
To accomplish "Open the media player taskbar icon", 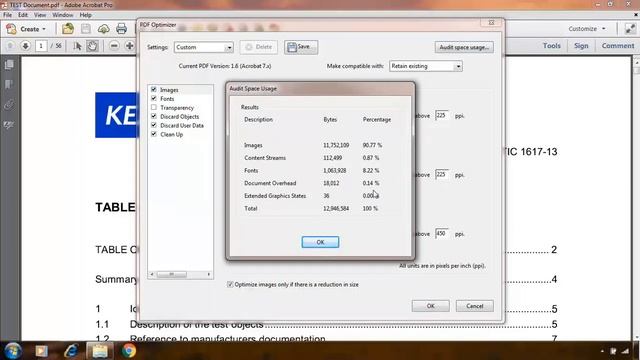I will (42, 351).
